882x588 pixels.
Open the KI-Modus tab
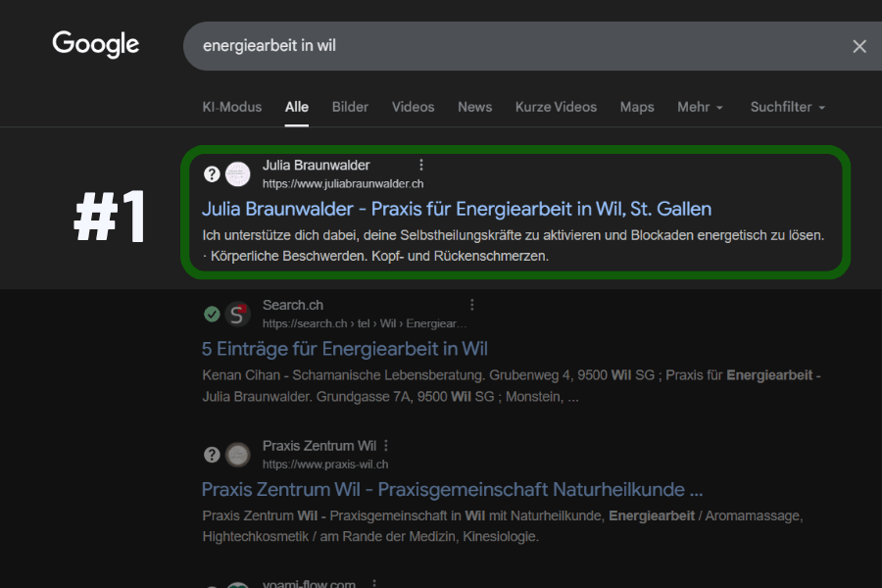(x=231, y=107)
